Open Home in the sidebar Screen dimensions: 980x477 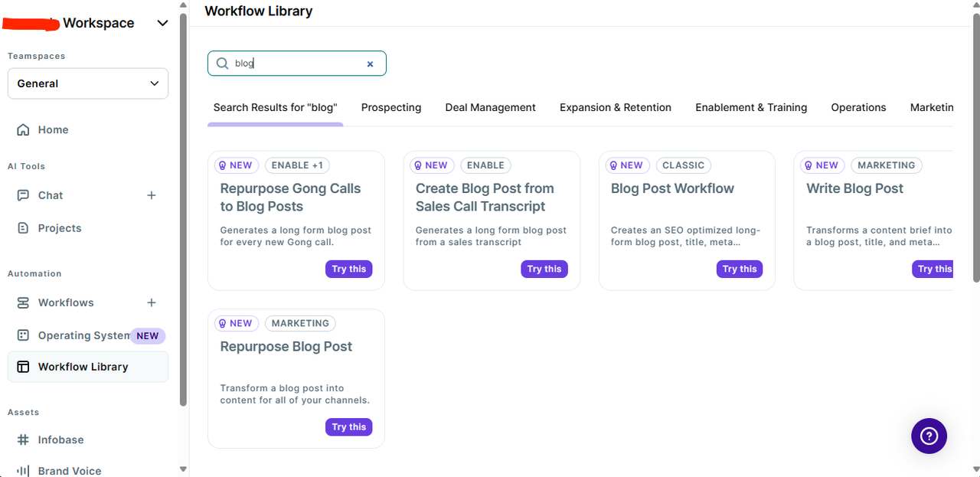tap(88, 130)
